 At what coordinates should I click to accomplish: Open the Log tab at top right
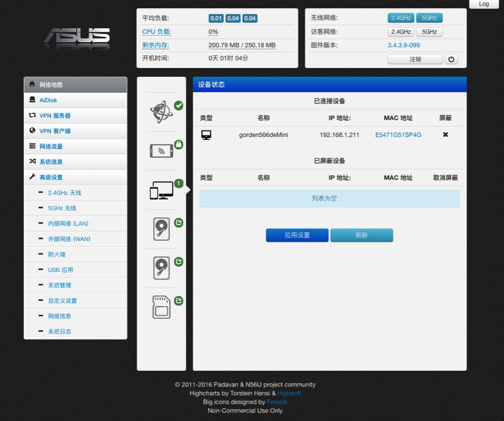[484, 4]
